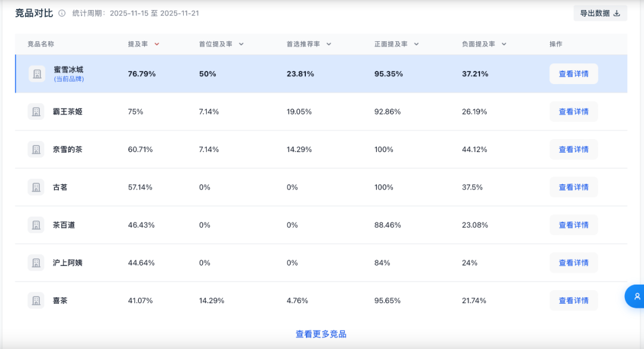Select the 奈雪的茶 brand name
The image size is (644, 349).
point(68,150)
